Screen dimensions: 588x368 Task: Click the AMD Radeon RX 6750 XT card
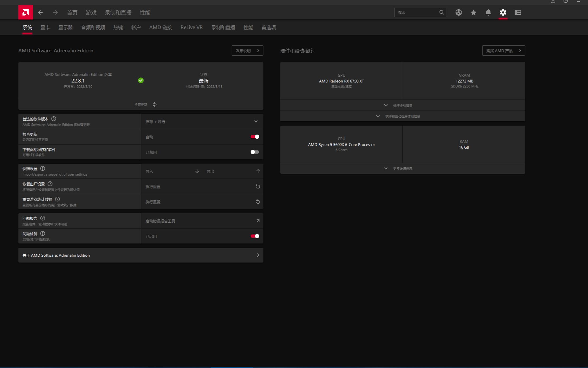pyautogui.click(x=341, y=81)
